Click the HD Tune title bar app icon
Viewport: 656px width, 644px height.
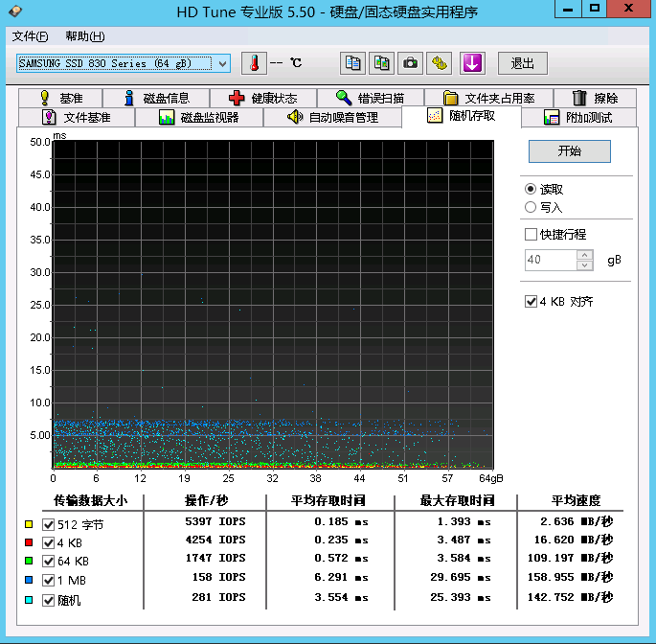click(12, 11)
